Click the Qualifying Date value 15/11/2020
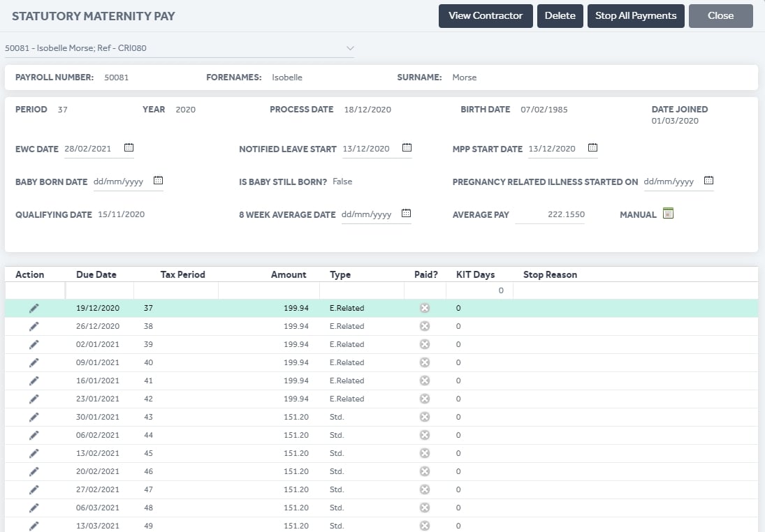Image resolution: width=765 pixels, height=532 pixels. point(122,214)
